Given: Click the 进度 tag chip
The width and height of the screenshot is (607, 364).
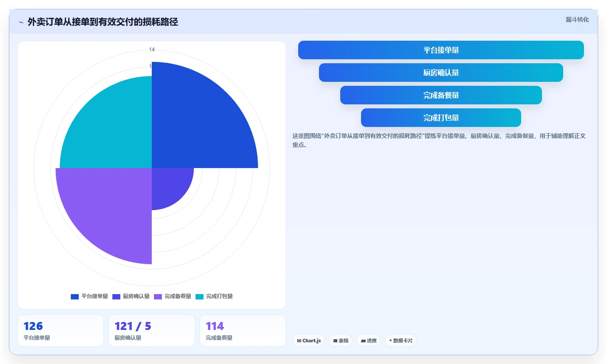Looking at the screenshot, I should [369, 341].
